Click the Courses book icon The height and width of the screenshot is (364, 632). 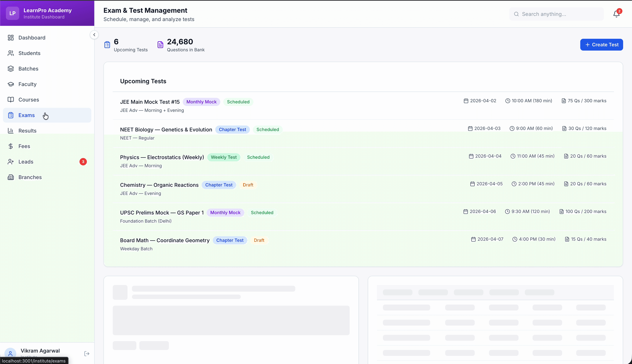[11, 99]
